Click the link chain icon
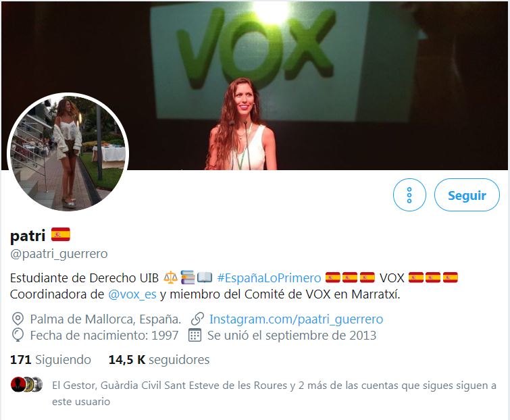Image resolution: width=510 pixels, height=420 pixels. (x=197, y=319)
